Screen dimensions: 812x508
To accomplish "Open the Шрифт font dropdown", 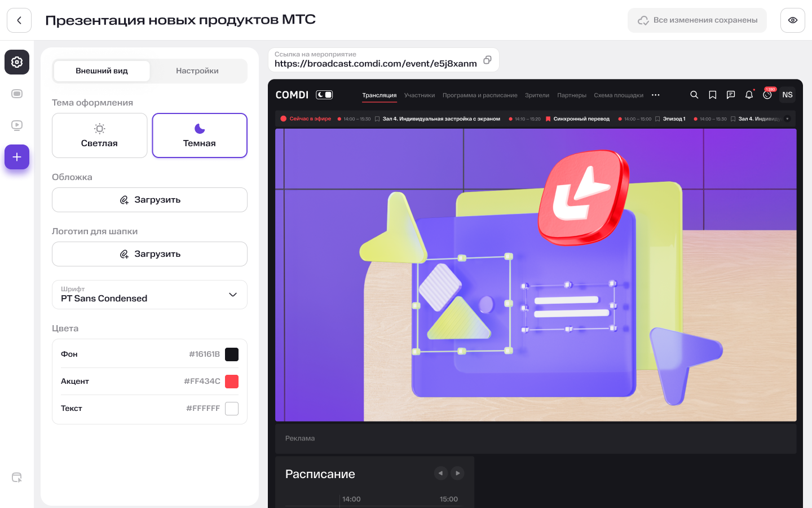I will [149, 295].
